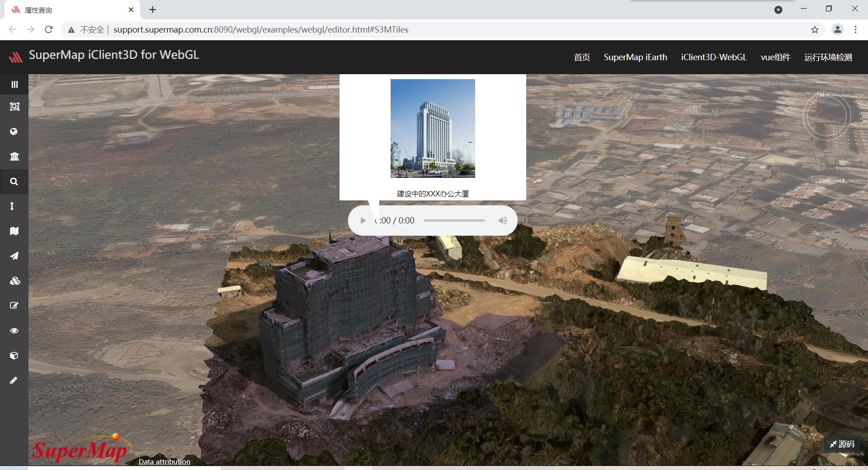Open the paper plane fly icon
The height and width of the screenshot is (470, 868).
(14, 256)
